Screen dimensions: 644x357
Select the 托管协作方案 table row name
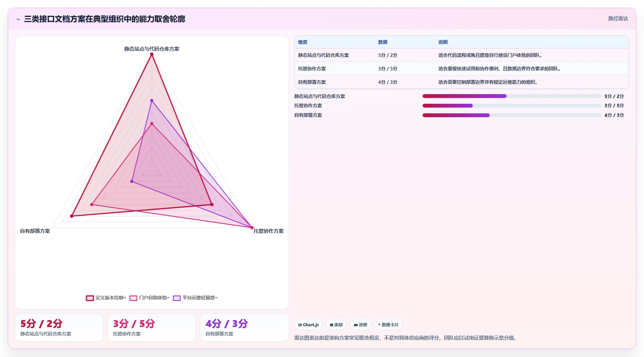click(312, 69)
